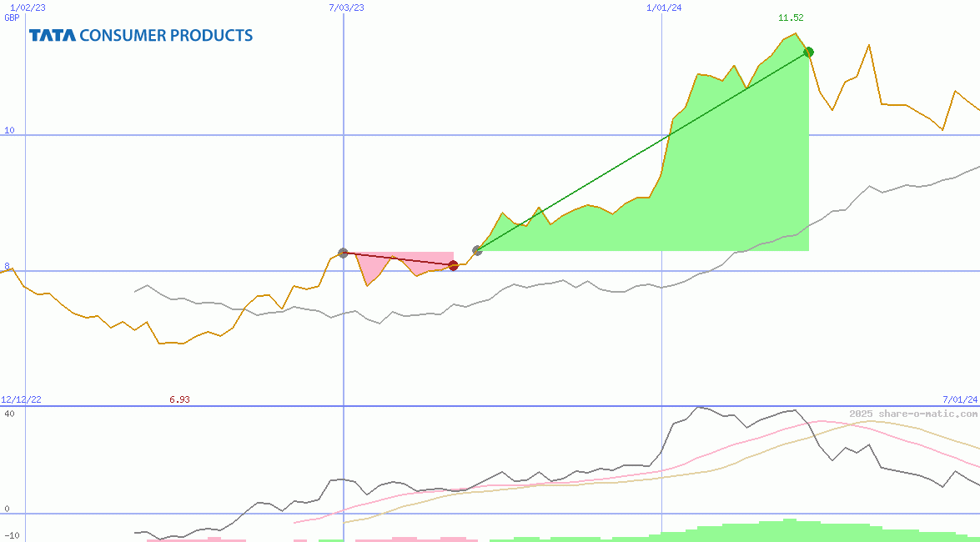
Task: Click the 11.52 peak price label
Action: 789,17
